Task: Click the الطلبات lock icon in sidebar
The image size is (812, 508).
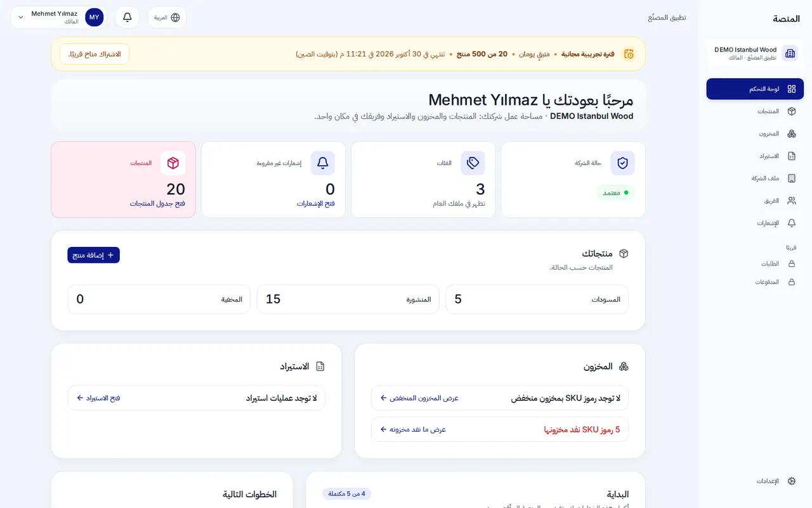Action: [791, 264]
